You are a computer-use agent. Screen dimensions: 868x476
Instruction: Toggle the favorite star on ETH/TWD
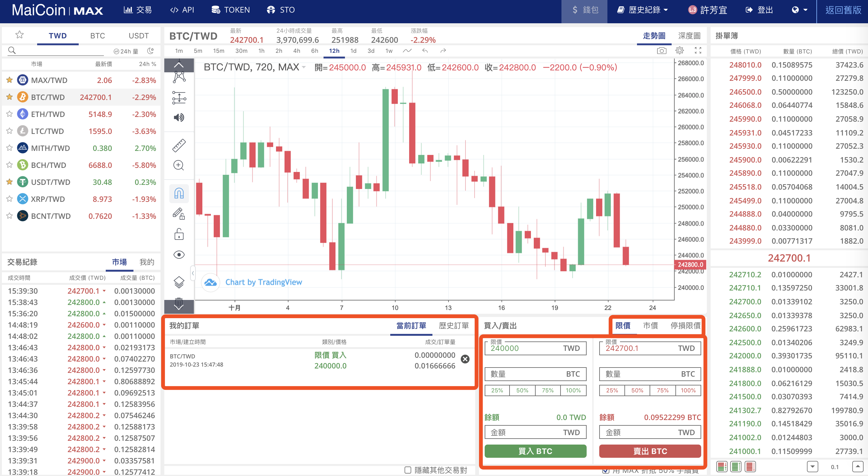coord(9,114)
